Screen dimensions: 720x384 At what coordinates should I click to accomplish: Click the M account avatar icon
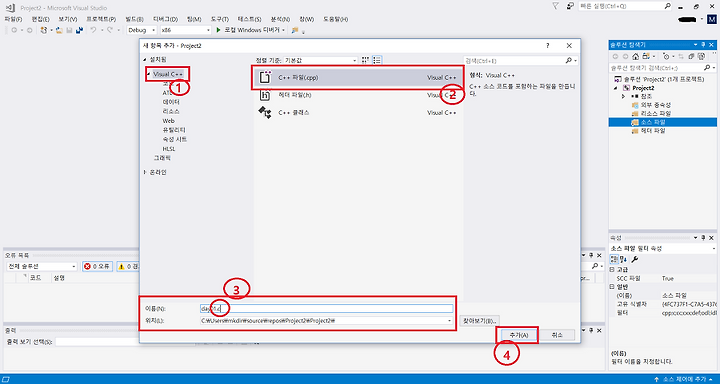[x=713, y=20]
